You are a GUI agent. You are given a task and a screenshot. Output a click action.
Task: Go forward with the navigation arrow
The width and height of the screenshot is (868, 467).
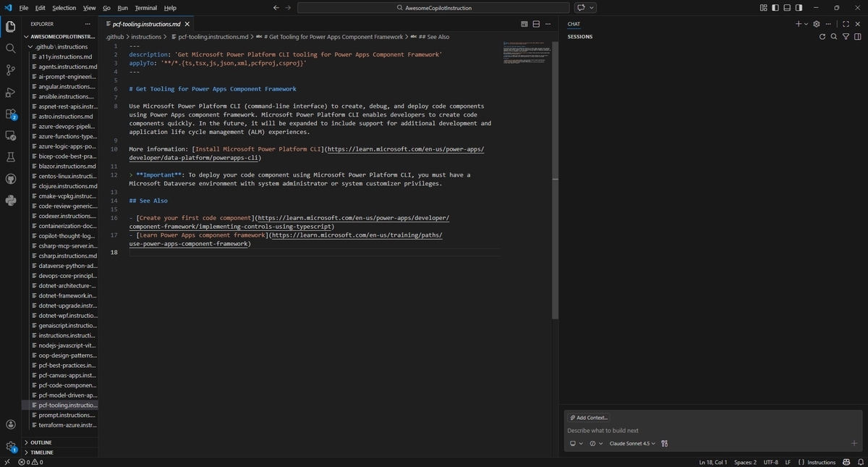[x=289, y=8]
